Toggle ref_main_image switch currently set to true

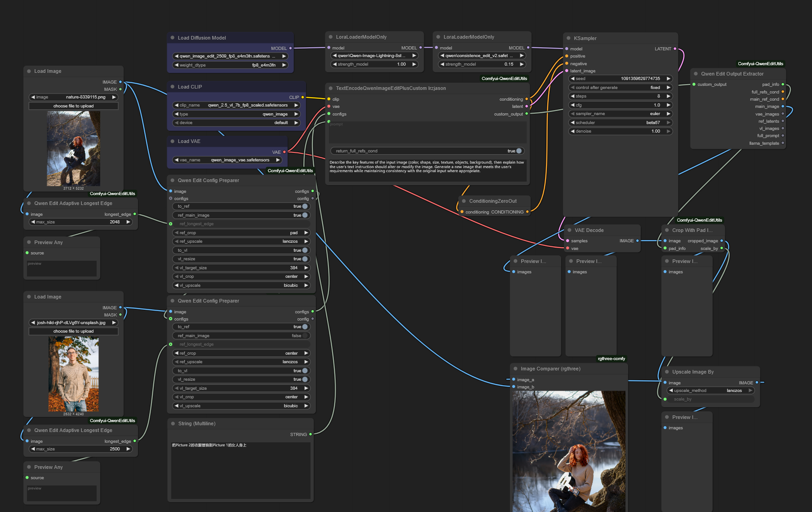(305, 215)
